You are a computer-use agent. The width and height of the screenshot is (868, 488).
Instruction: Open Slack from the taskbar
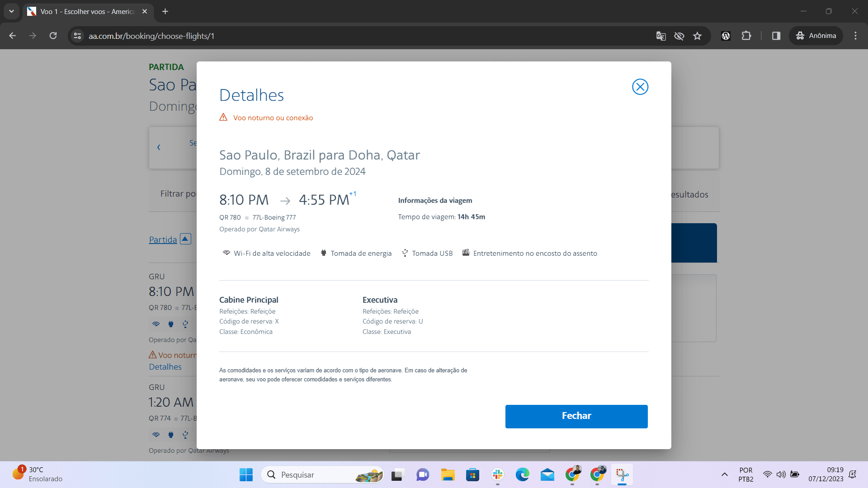[x=498, y=474]
